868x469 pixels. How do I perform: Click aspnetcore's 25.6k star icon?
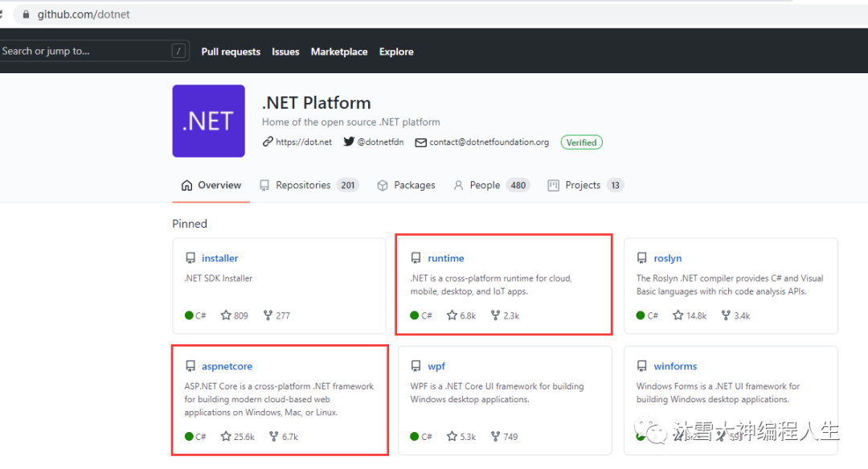tap(225, 436)
